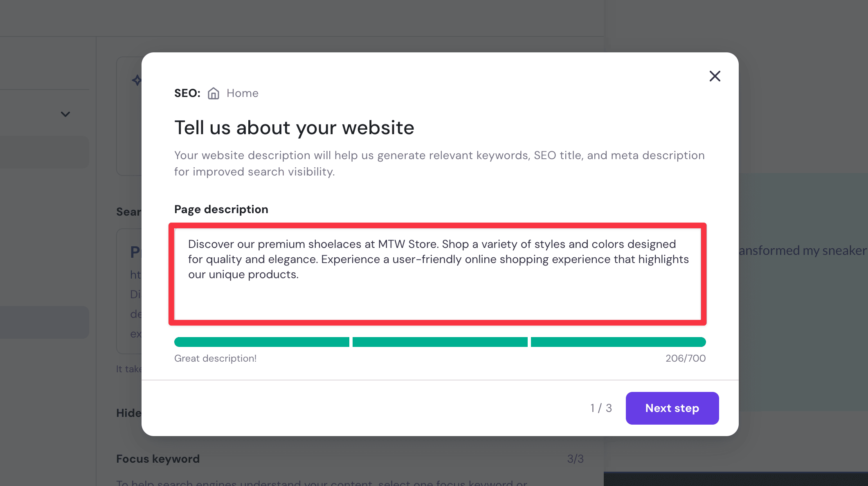The width and height of the screenshot is (868, 486).
Task: Click the Next step button
Action: tap(672, 408)
